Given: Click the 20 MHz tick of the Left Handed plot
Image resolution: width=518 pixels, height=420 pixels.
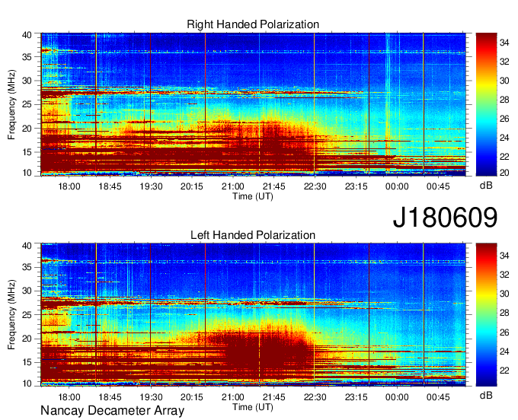Looking at the screenshot, I should point(27,339).
